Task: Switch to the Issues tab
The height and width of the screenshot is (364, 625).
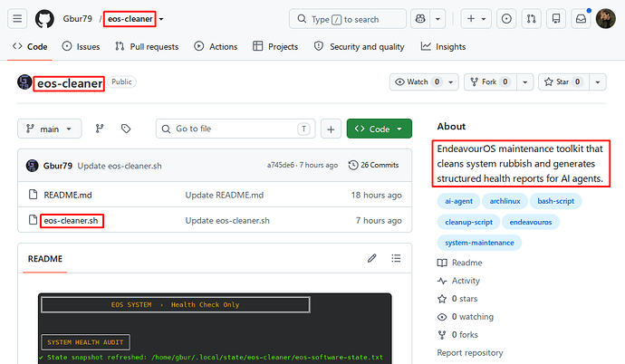Action: click(x=81, y=46)
